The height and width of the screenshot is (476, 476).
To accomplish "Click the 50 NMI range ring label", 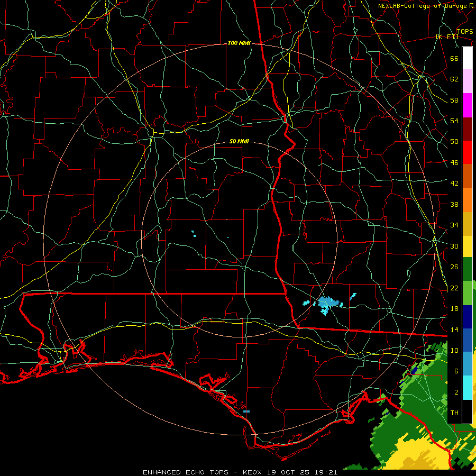I will pos(239,141).
